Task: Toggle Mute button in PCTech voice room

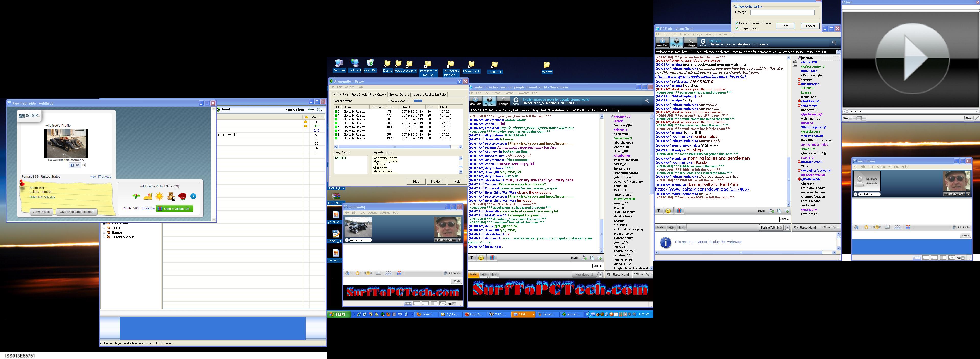Action: pos(660,227)
